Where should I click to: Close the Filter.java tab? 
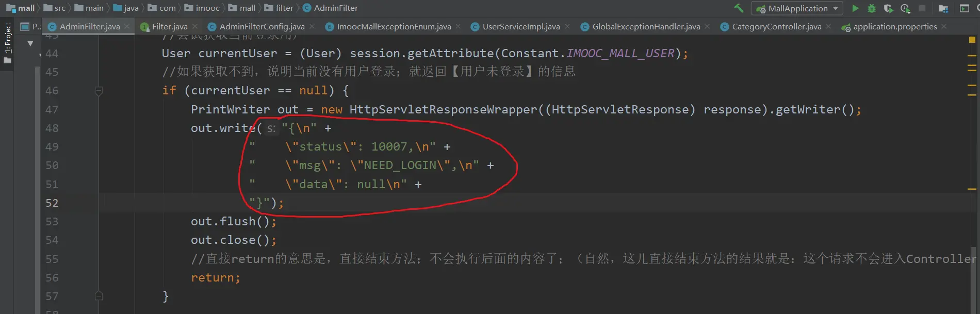(195, 26)
